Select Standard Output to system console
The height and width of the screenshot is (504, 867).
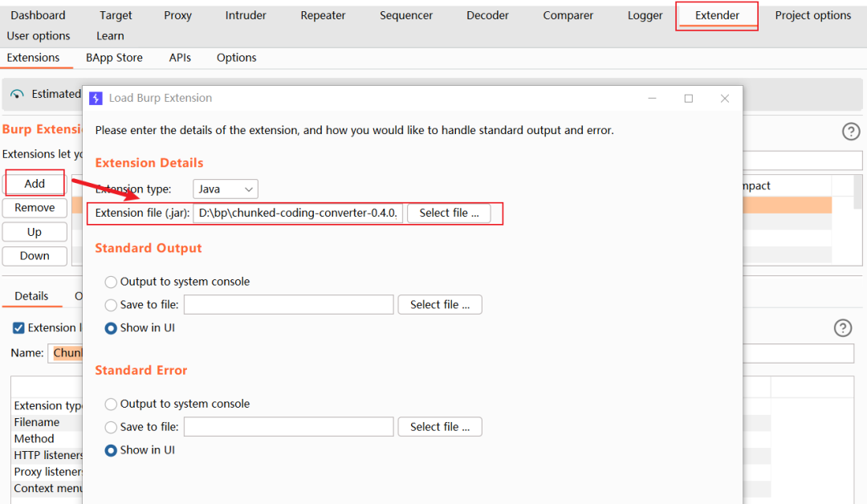(111, 282)
